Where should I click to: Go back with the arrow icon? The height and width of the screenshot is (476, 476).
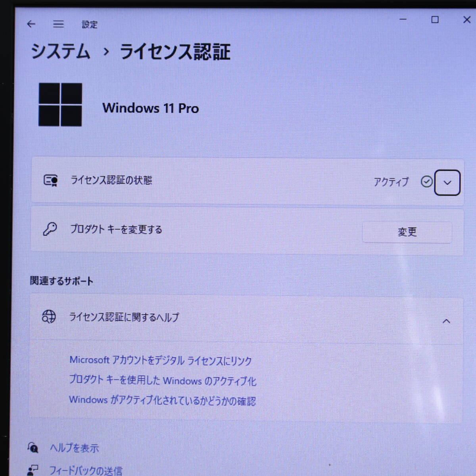click(31, 24)
